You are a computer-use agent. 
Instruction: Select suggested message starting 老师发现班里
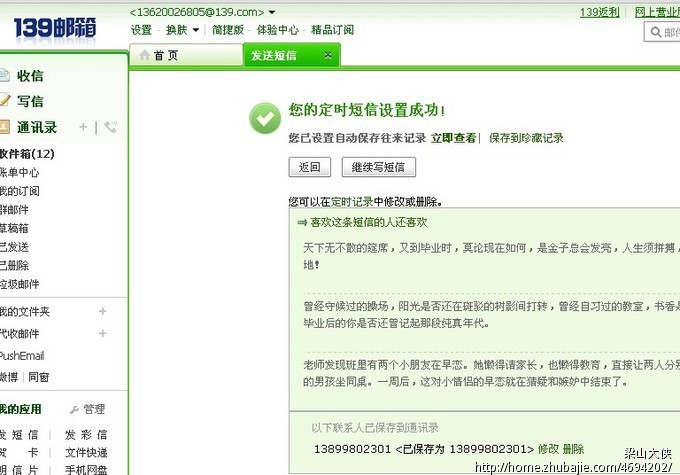[491, 373]
